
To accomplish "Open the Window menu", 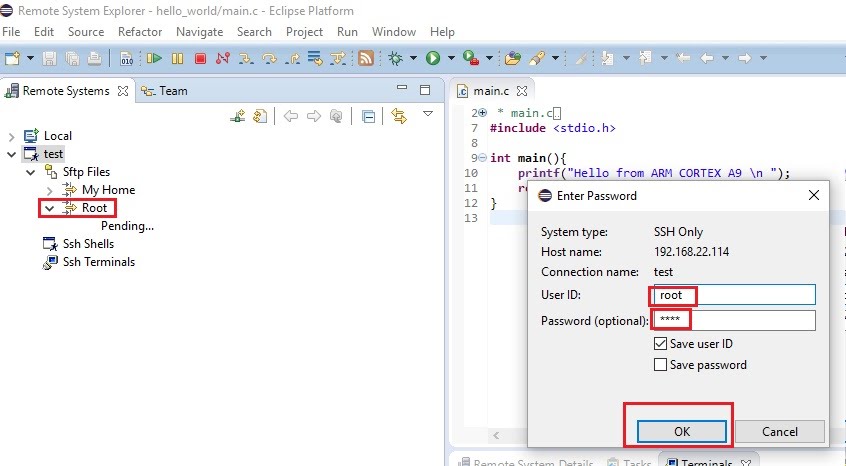I will coord(394,32).
